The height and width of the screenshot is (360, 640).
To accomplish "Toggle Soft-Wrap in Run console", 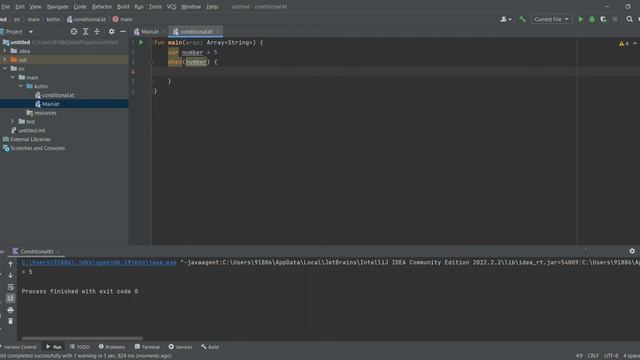I will (x=11, y=287).
